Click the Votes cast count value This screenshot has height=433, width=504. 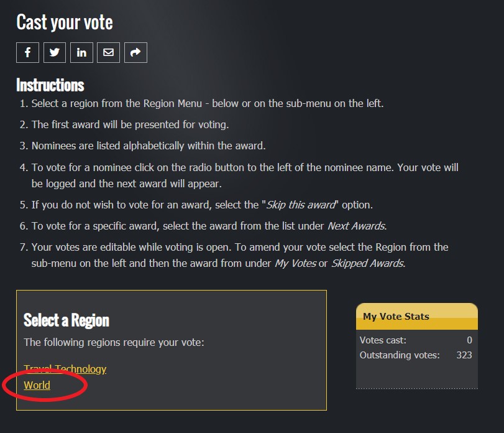pos(469,340)
